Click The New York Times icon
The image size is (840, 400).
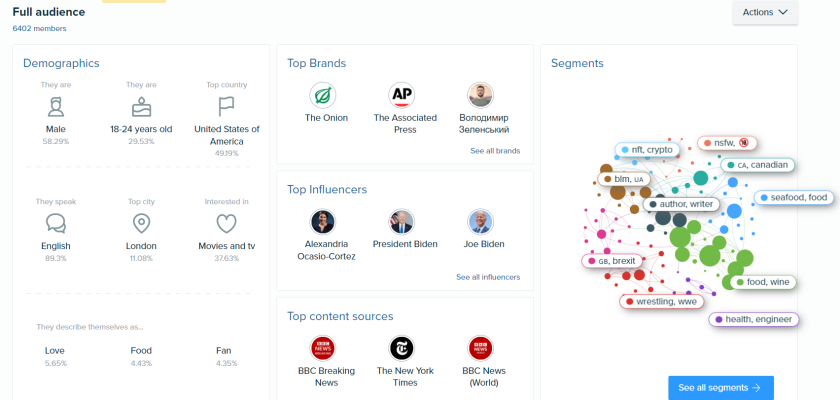pos(402,348)
